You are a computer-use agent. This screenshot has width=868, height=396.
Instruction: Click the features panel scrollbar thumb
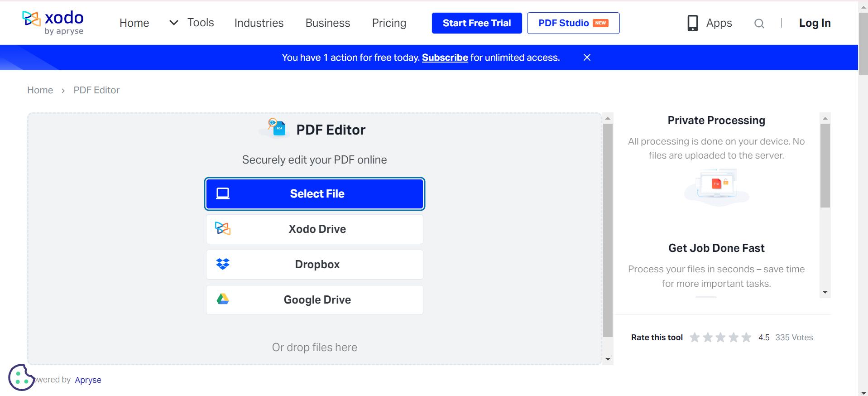click(825, 165)
